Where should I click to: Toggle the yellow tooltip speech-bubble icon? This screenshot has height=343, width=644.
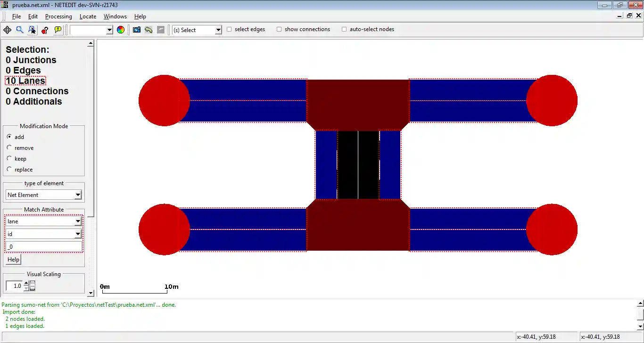[x=58, y=30]
